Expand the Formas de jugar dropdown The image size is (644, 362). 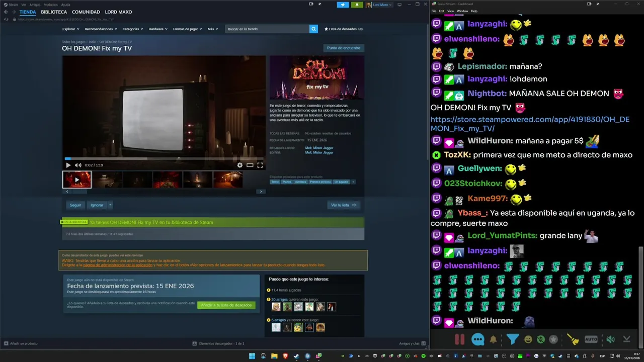click(187, 29)
